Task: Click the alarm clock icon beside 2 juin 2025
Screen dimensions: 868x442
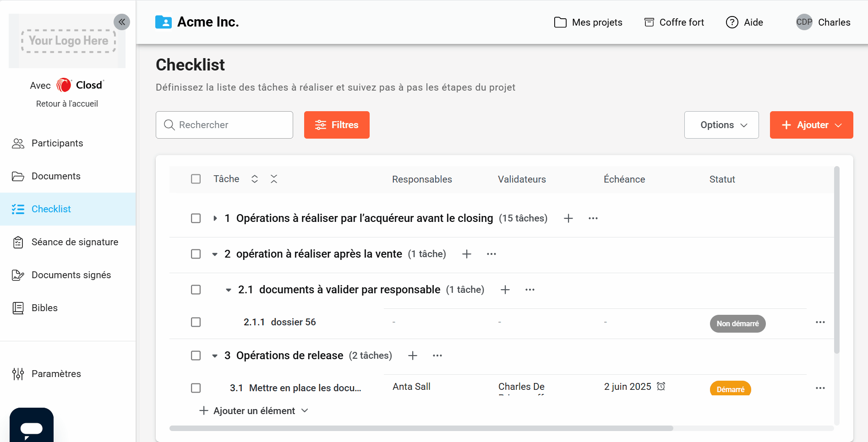Action: [661, 387]
